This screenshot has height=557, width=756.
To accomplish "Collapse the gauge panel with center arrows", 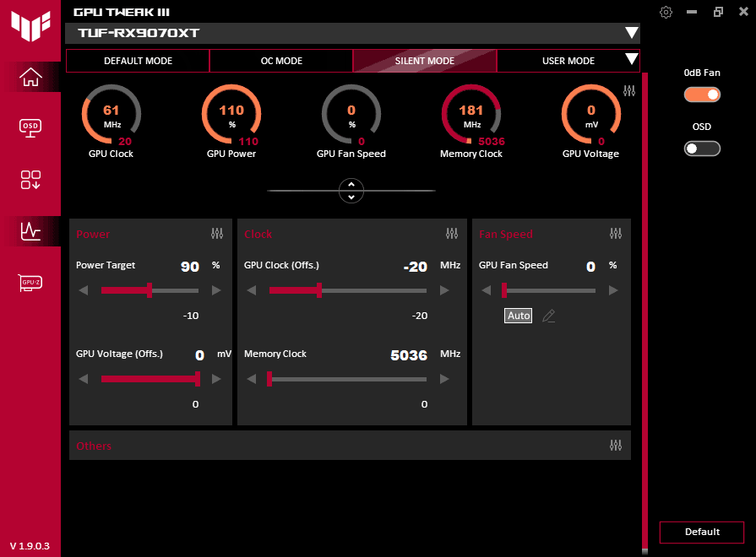I will tap(351, 190).
